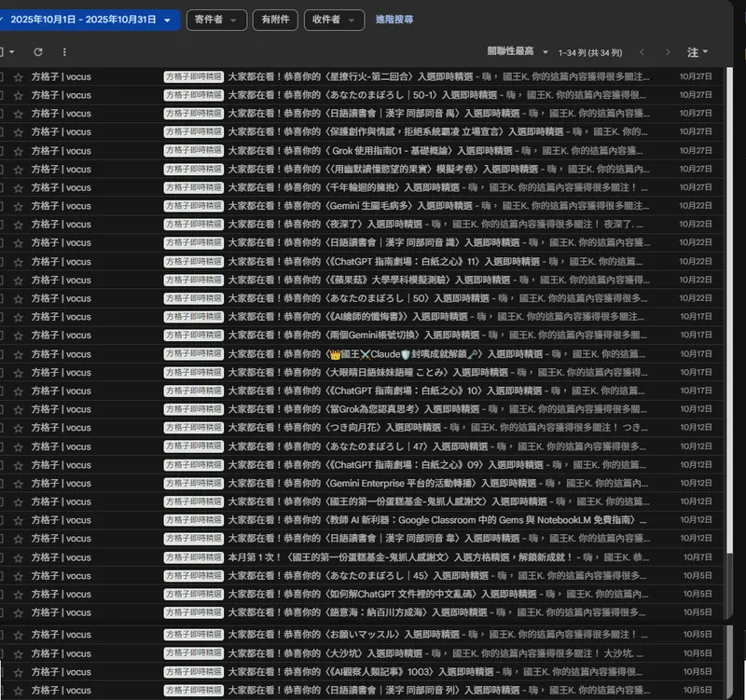
Task: Open the three-dot more options menu
Action: pyautogui.click(x=64, y=52)
